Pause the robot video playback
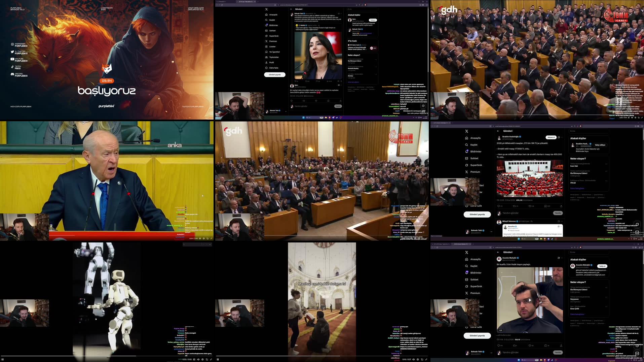 (x=2, y=359)
